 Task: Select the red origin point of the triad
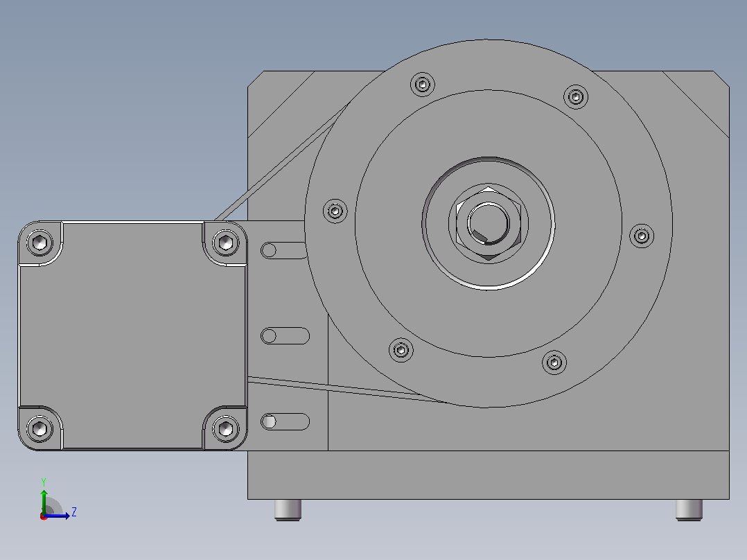(44, 516)
